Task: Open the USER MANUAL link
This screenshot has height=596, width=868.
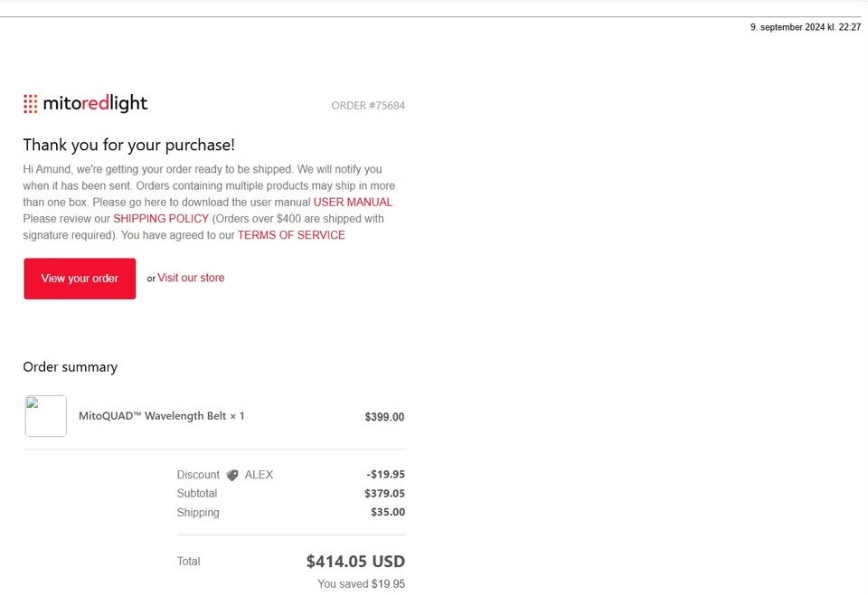Action: [353, 203]
